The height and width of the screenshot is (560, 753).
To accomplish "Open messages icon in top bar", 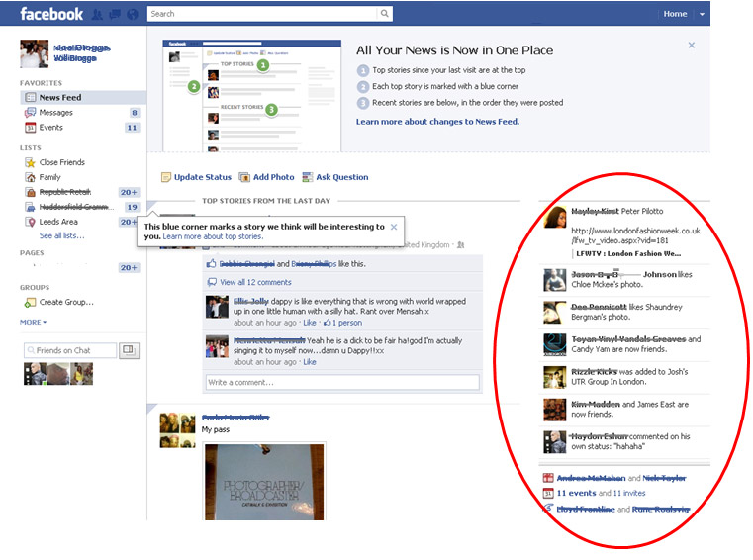I will pos(115,15).
